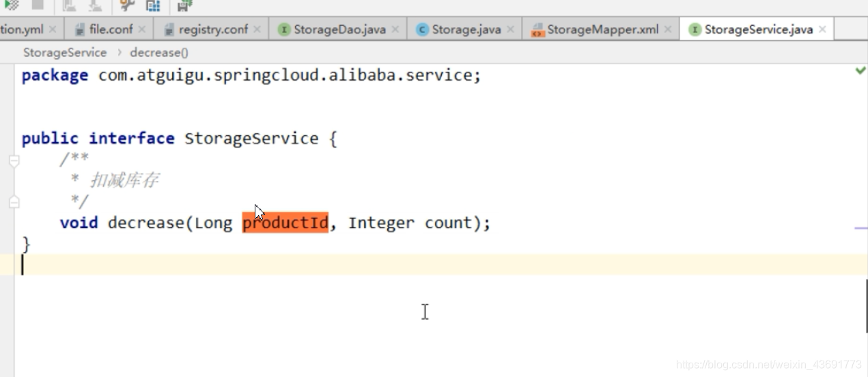Viewport: 868px width, 377px height.
Task: Close the .yml tab
Action: point(53,29)
